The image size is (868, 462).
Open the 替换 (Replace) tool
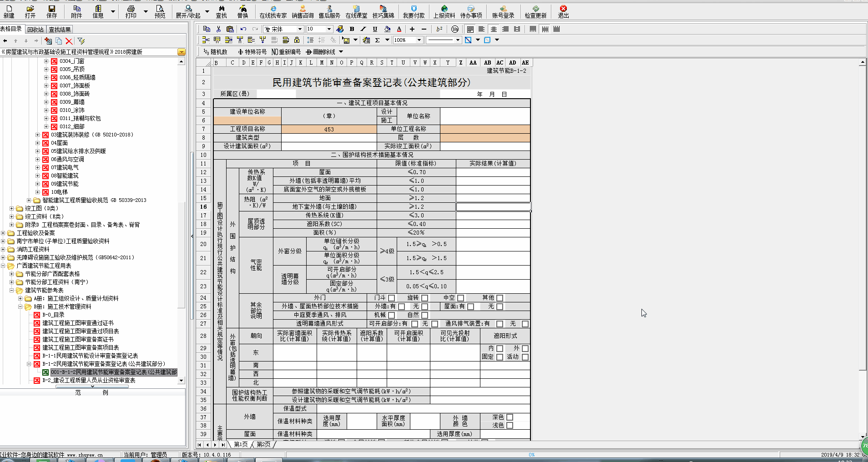coord(242,12)
